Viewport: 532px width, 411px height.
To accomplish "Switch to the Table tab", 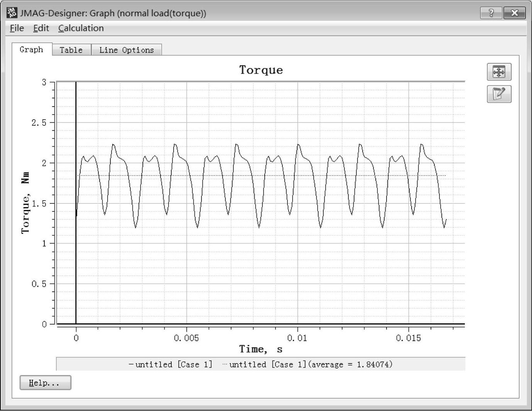I will tap(71, 50).
